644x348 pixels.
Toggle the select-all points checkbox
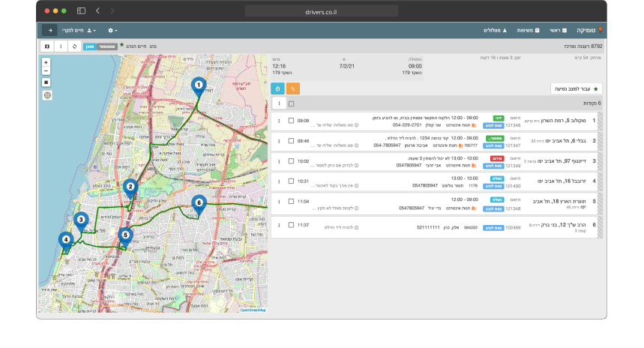click(292, 104)
